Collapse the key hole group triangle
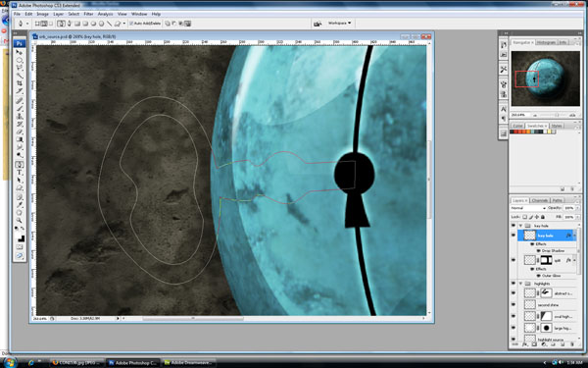The height and width of the screenshot is (368, 588). tap(521, 226)
